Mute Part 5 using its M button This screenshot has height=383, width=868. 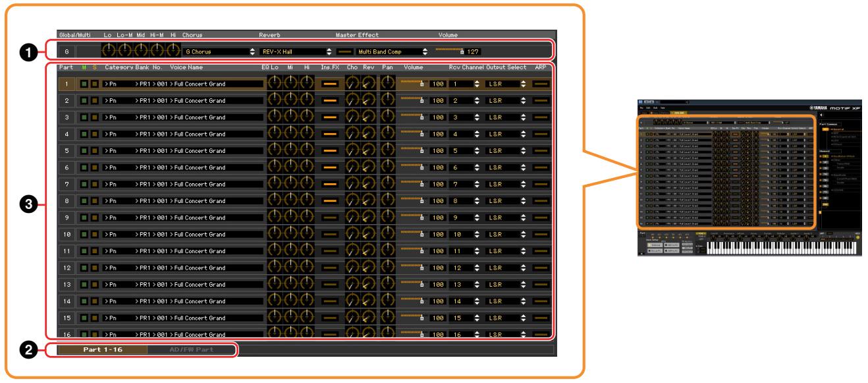coord(84,151)
